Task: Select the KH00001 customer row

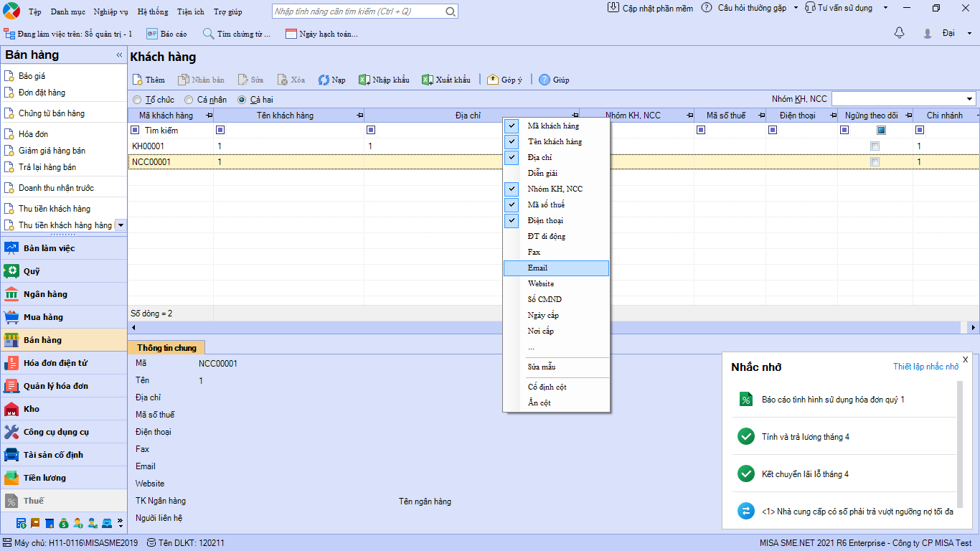Action: (x=553, y=146)
